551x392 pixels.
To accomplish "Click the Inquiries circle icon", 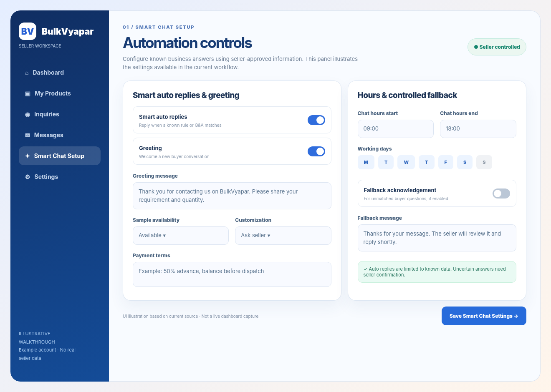I will click(28, 114).
